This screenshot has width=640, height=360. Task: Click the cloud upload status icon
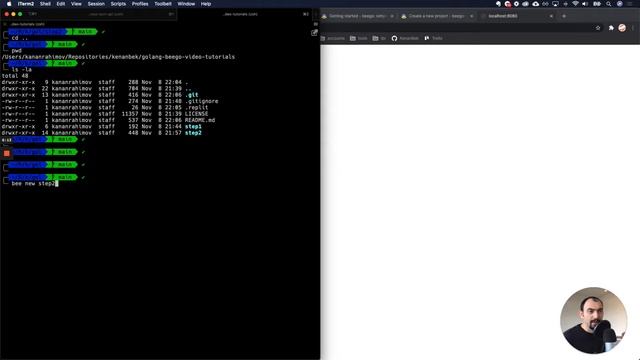tap(536, 4)
